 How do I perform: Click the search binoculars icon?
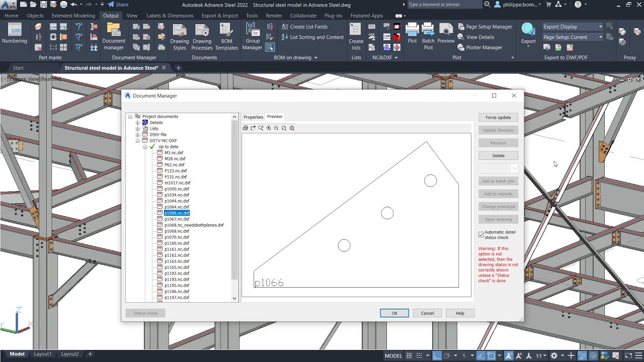coord(487,5)
